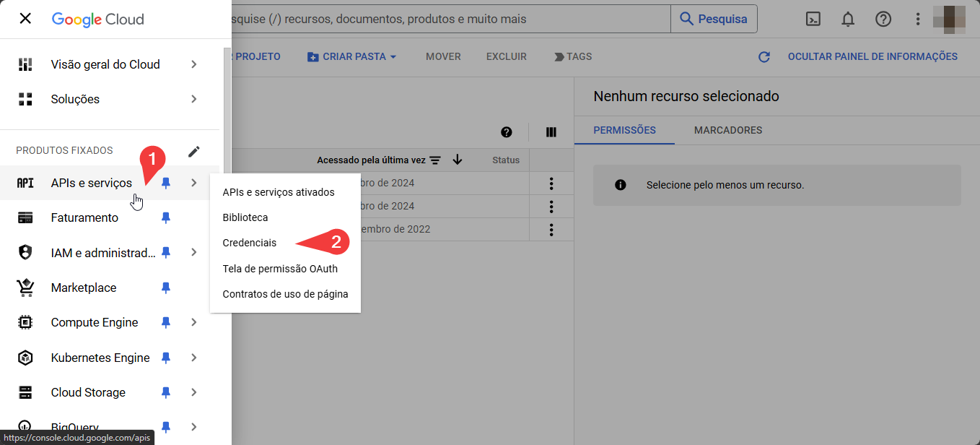The image size is (980, 445).
Task: Unpin Cloud Storage
Action: (x=166, y=392)
